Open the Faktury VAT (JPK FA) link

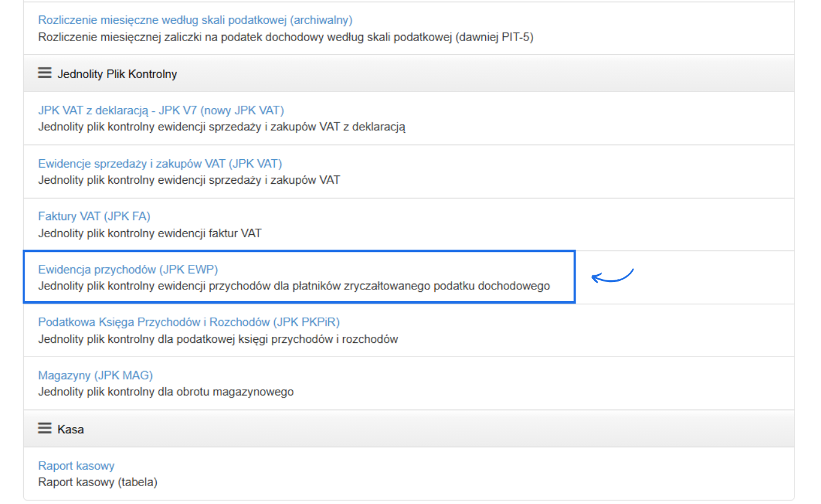(x=94, y=216)
